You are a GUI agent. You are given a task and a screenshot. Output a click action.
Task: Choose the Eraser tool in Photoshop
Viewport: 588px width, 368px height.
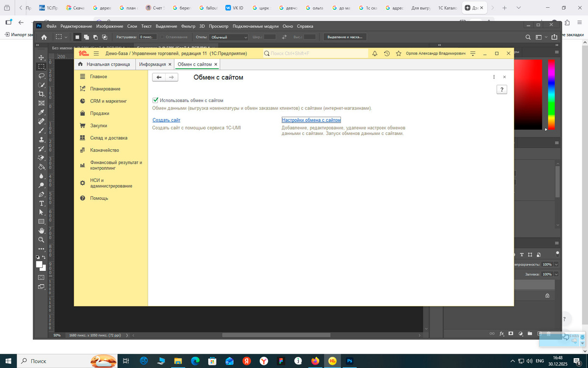click(41, 158)
